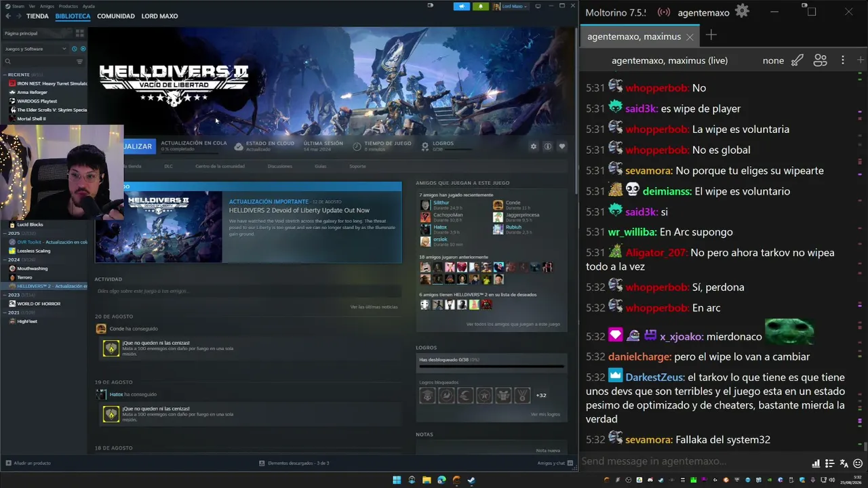Image resolution: width=868 pixels, height=488 pixels.
Task: Click Ver mis logros link
Action: coord(545,414)
